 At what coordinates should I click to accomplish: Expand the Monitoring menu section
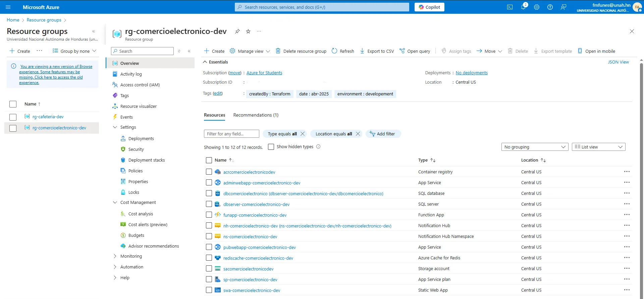[115, 256]
